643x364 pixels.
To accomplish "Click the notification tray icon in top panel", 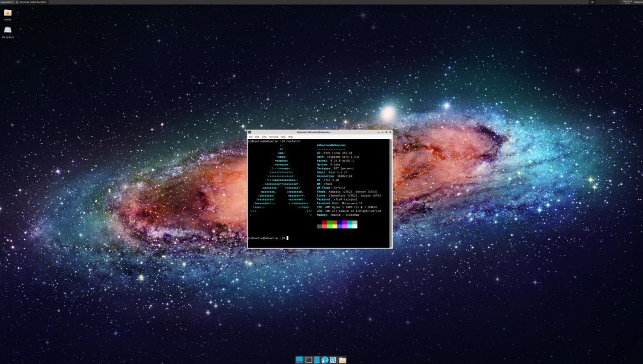I will tap(592, 2).
